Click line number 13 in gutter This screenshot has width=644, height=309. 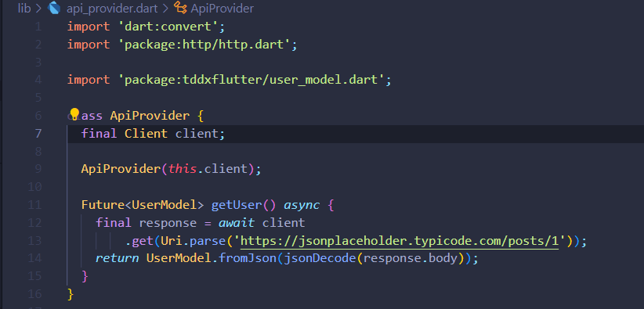click(x=34, y=240)
